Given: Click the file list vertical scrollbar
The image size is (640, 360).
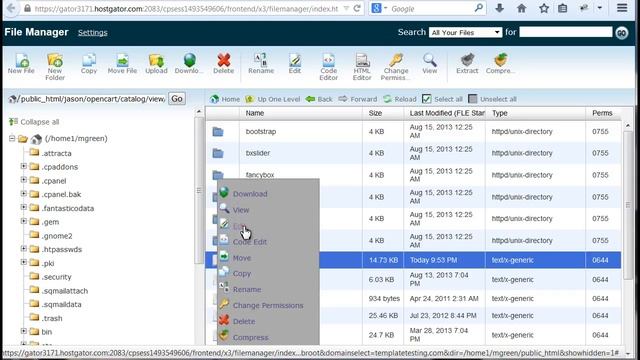Looking at the screenshot, I should point(629,204).
